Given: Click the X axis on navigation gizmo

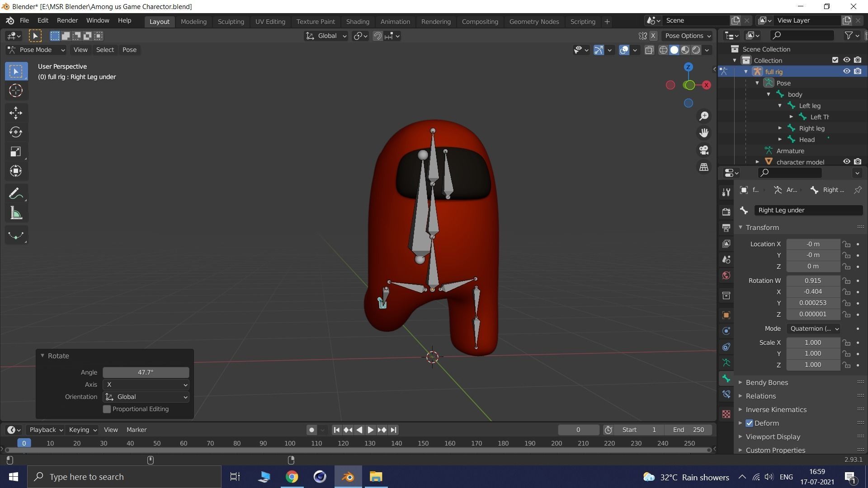Looking at the screenshot, I should (x=706, y=85).
